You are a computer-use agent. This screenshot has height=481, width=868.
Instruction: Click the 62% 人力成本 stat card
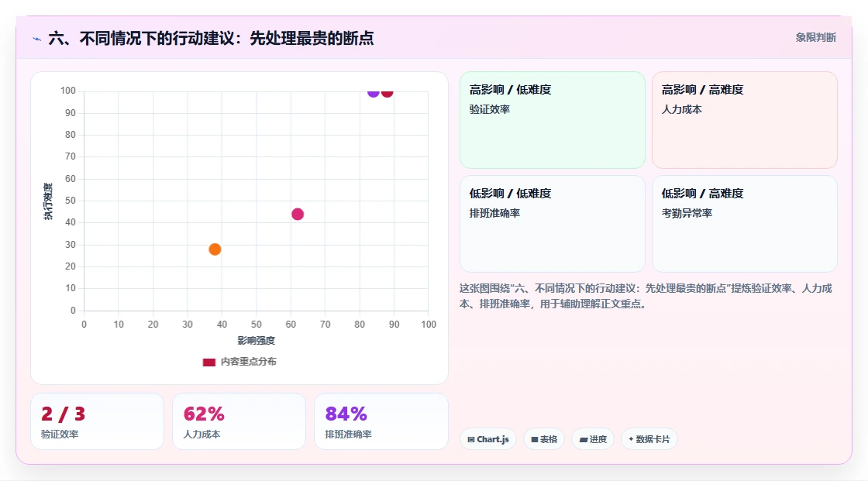pyautogui.click(x=239, y=421)
